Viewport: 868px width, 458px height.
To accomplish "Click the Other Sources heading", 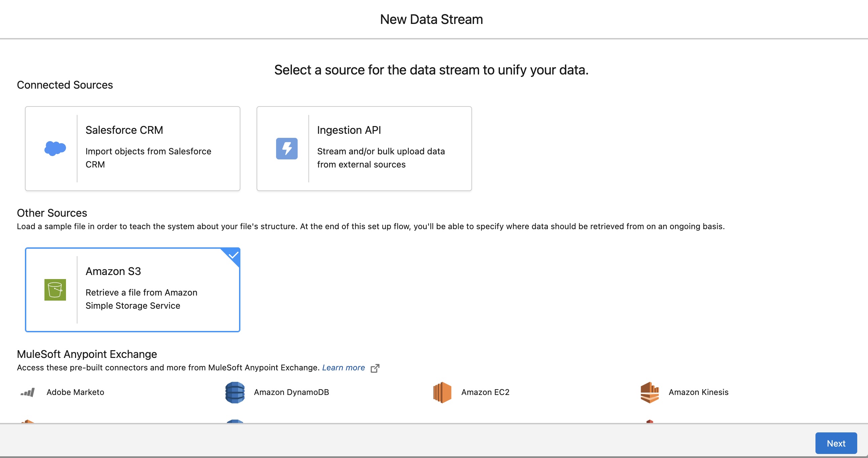I will 52,213.
